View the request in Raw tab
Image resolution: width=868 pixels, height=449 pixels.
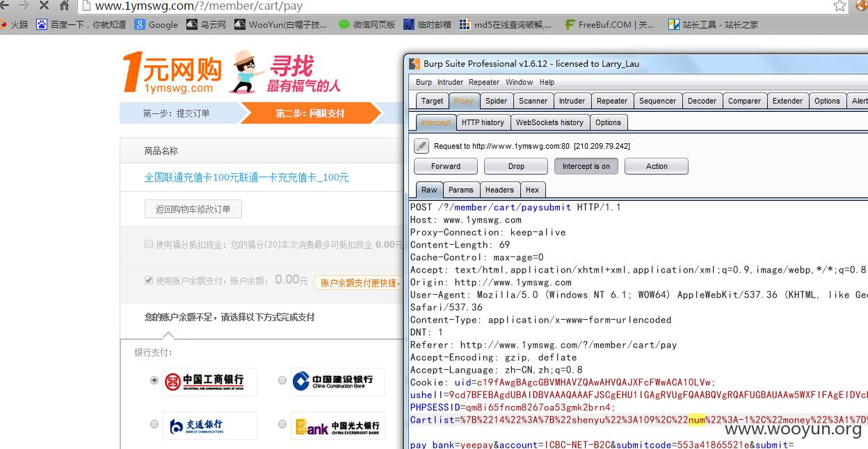pos(429,190)
